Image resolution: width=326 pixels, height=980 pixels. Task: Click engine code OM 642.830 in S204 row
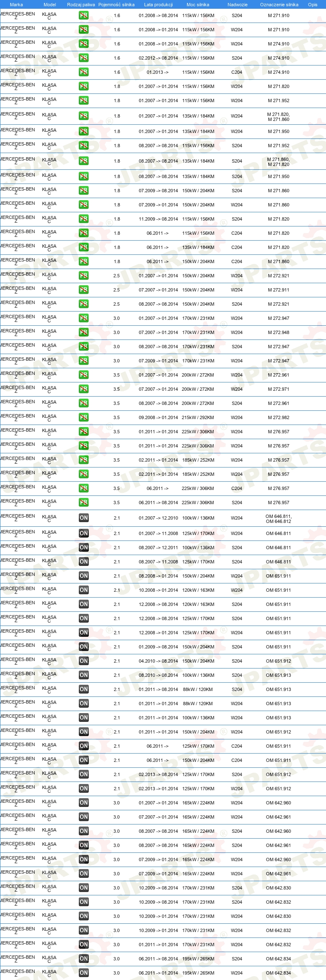click(x=278, y=888)
